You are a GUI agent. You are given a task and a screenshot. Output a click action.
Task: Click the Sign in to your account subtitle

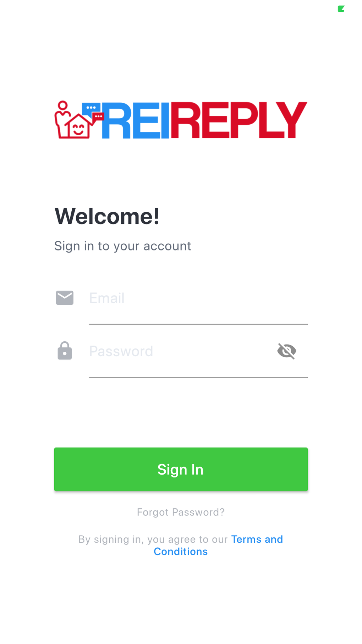(x=123, y=246)
